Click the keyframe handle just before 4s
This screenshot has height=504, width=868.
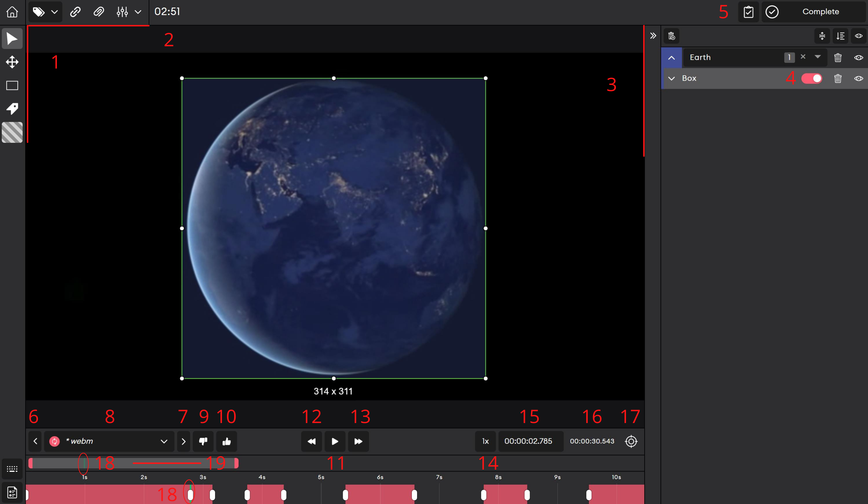[247, 495]
